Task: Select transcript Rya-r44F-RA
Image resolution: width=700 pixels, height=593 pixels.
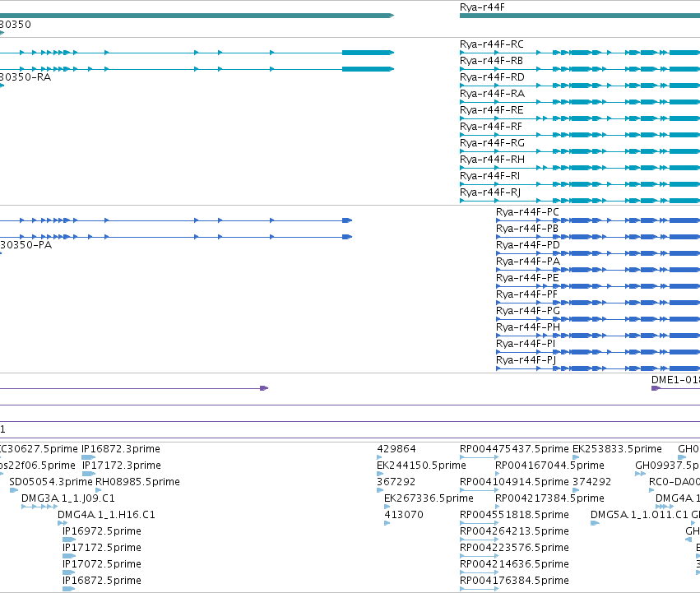Action: click(x=492, y=94)
